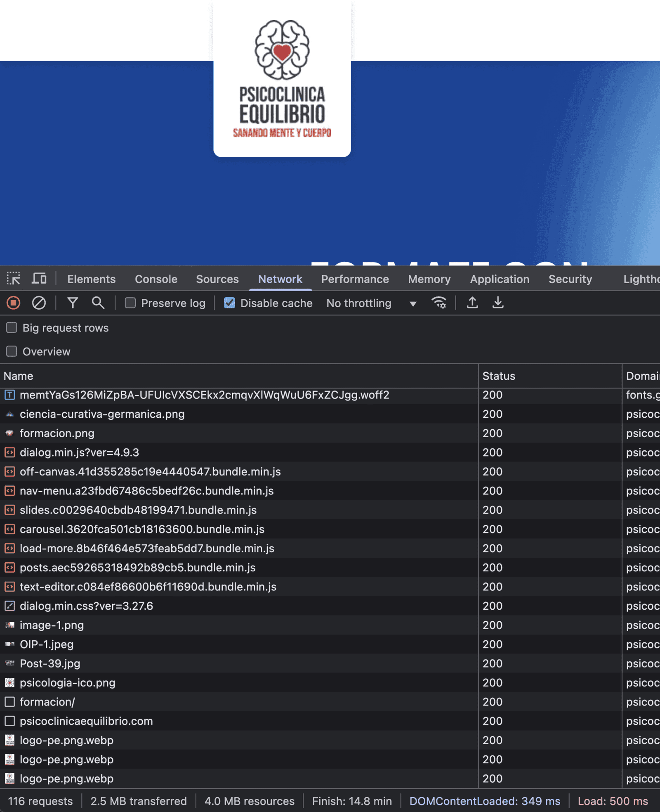Stop recording network log

point(13,303)
